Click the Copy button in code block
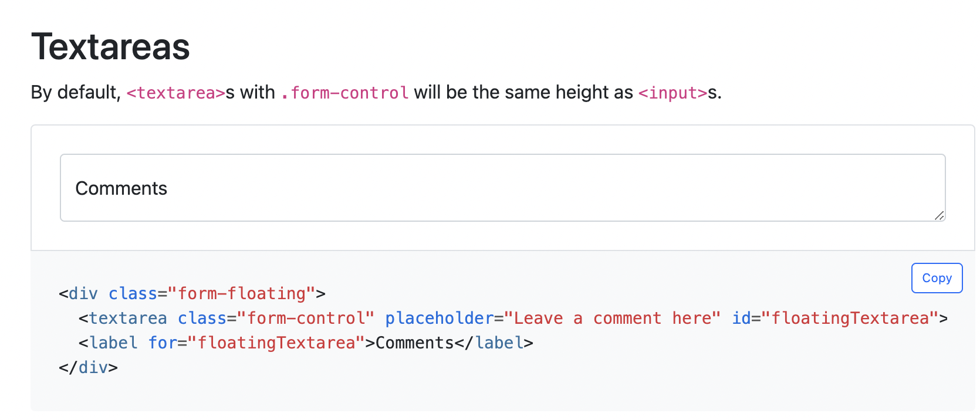 coord(937,278)
